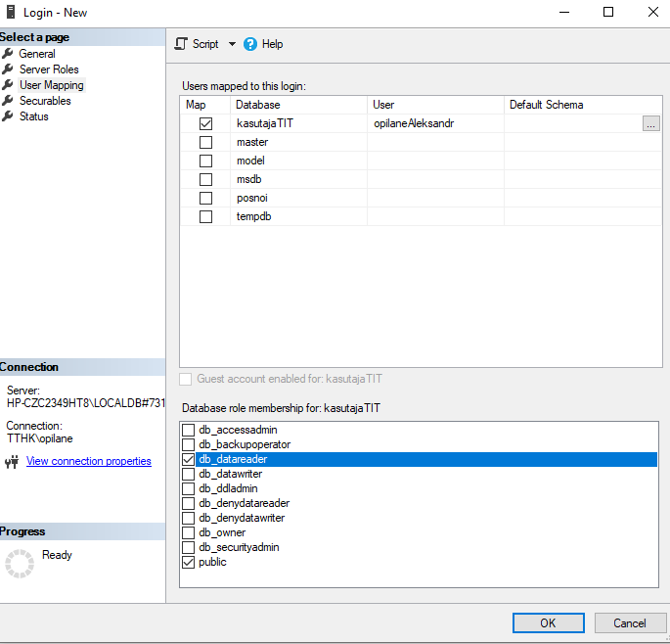670x644 pixels.
Task: Click the Script toolbar icon
Action: (x=181, y=44)
